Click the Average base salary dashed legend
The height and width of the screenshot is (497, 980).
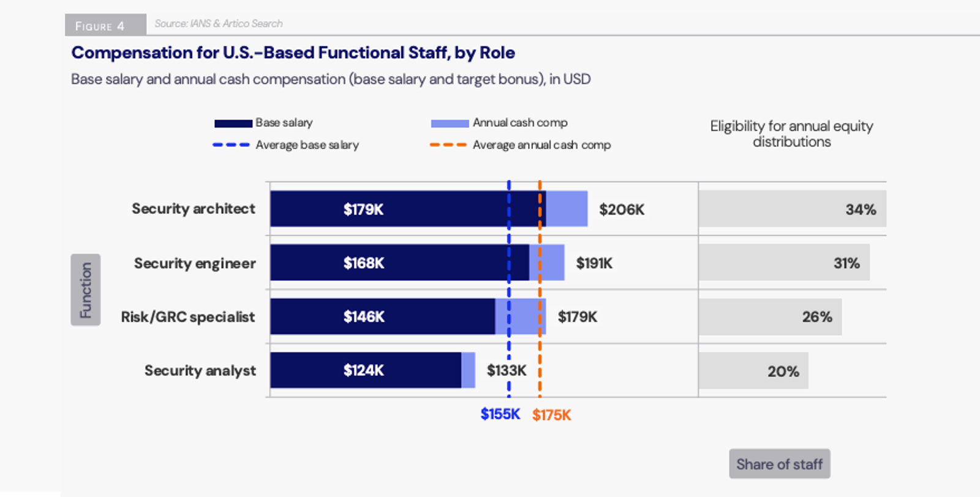[231, 145]
